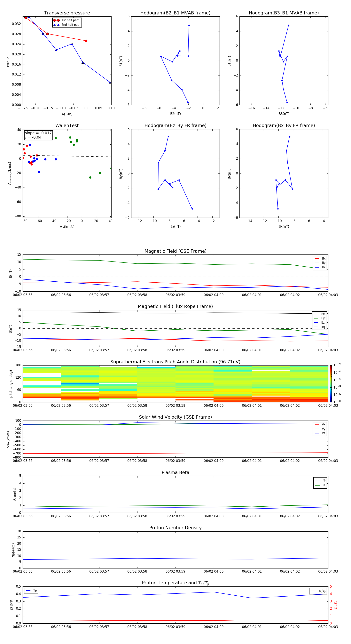Image resolution: width=351 pixels, height=644 pixels.
Task: Click '06/02 04:03' tick under temperature plot
Action: pyautogui.click(x=328, y=627)
